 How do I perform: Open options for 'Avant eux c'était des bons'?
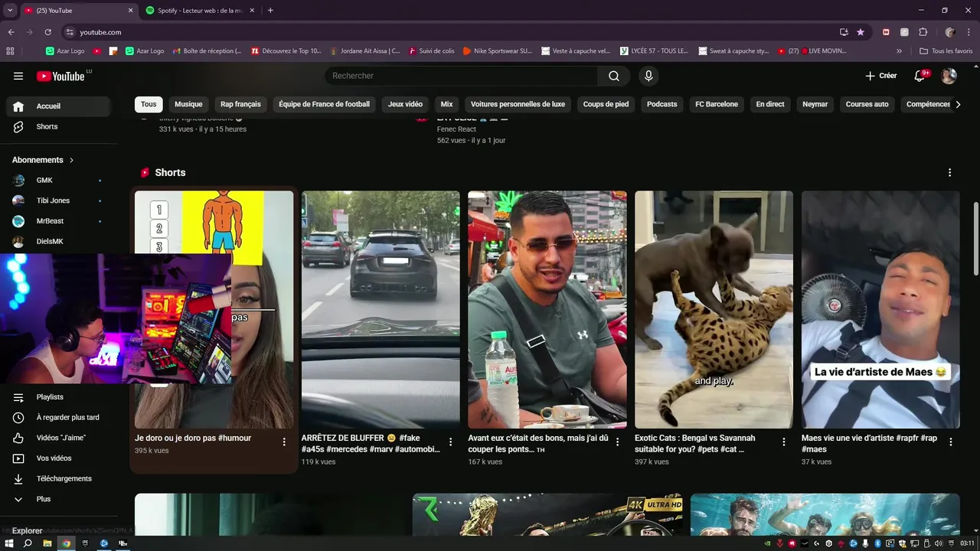[617, 442]
